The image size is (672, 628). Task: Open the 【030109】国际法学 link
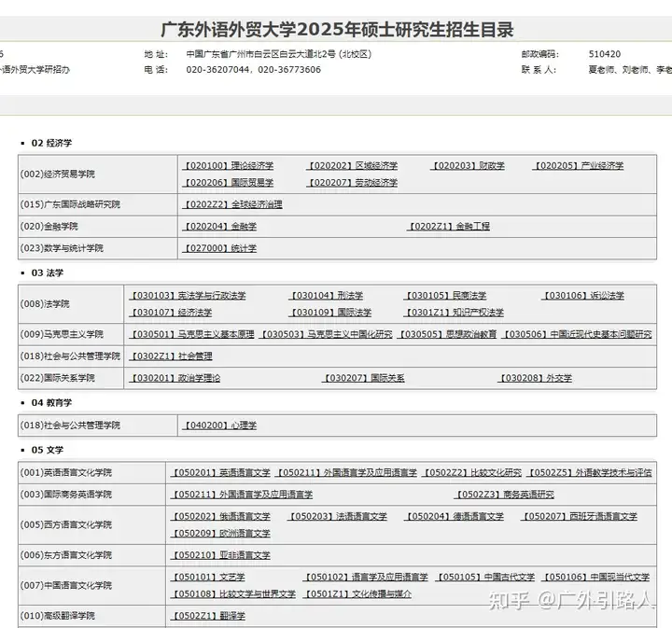pos(330,313)
